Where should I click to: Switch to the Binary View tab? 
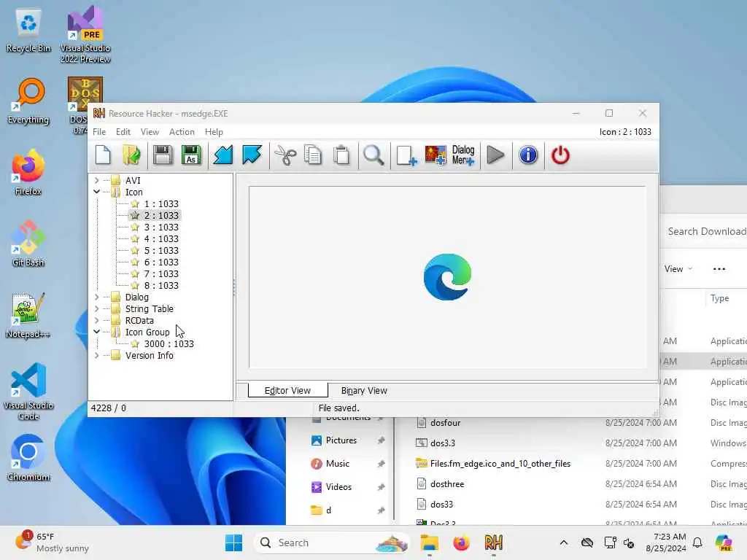pos(364,391)
